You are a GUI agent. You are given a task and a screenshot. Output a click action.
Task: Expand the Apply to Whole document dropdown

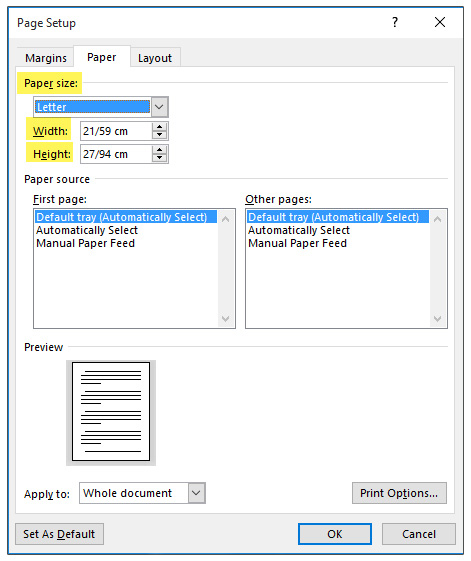point(196,493)
